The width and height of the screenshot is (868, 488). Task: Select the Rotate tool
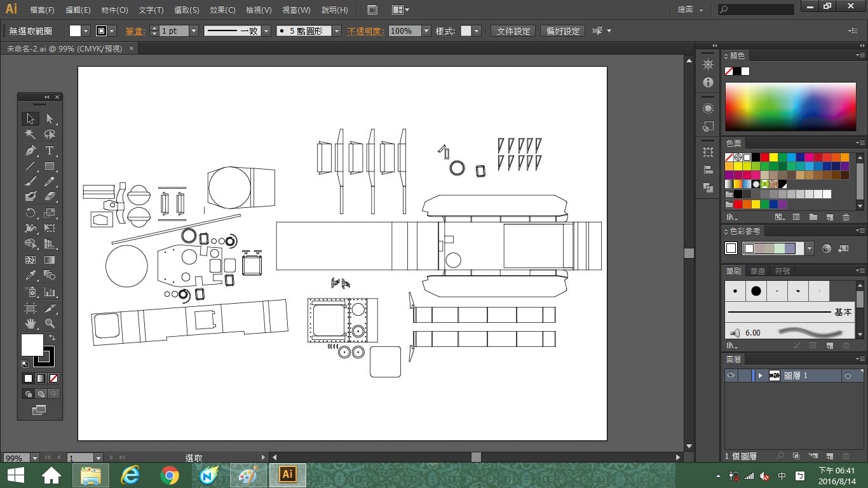click(x=30, y=213)
